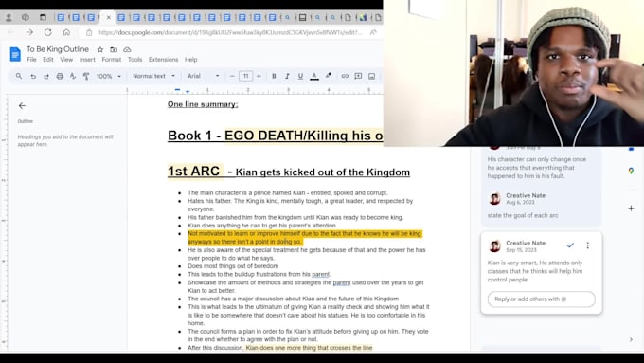Open the Google Maps side panel icon
644x363 pixels.
tap(632, 171)
